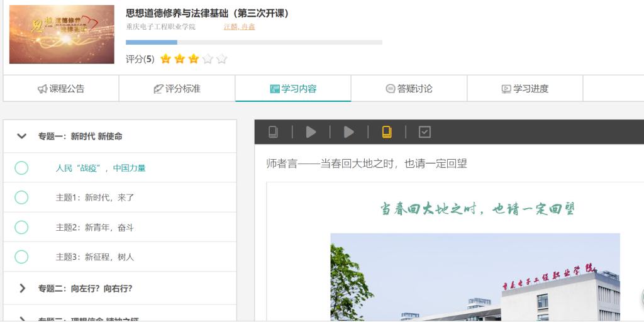
Task: Rate the course with the first star
Action: click(166, 59)
